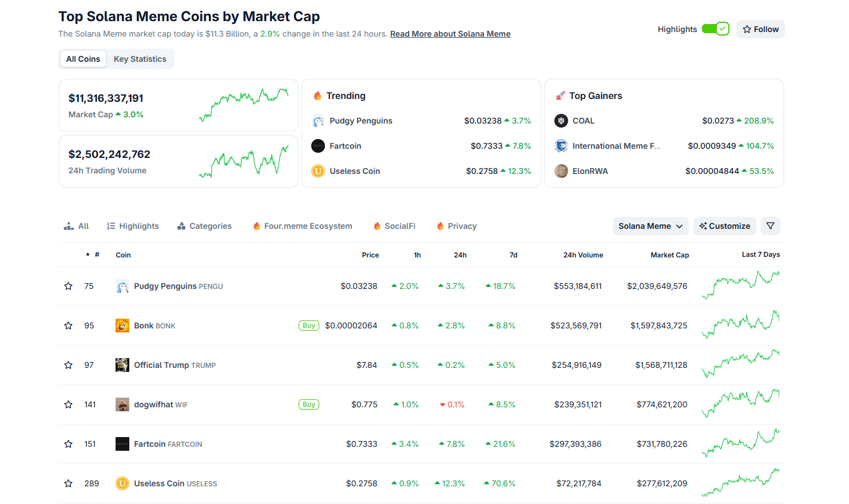Screen dimensions: 849x504
Task: Sort by 24h Volume column header
Action: pos(583,255)
